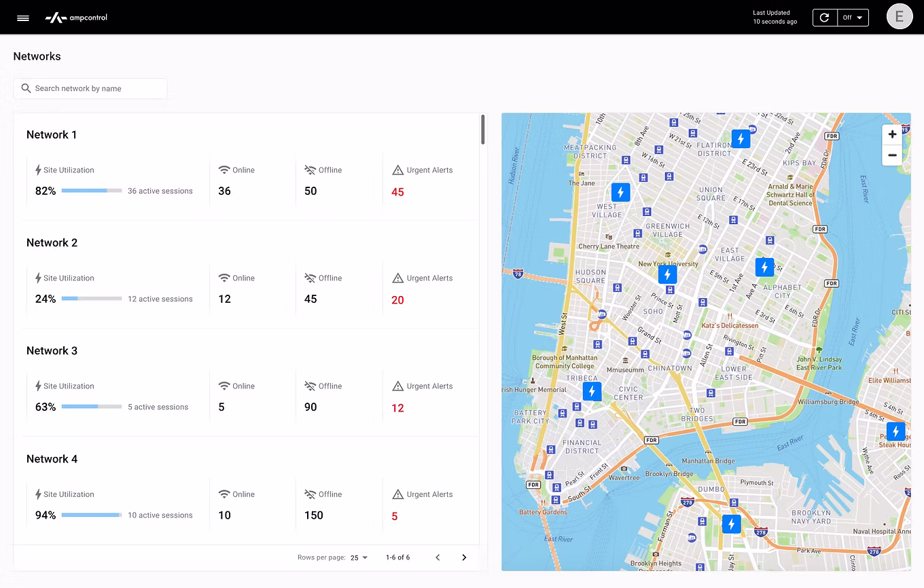The width and height of the screenshot is (924, 588).
Task: Select charger marker near New York University
Action: click(x=668, y=274)
